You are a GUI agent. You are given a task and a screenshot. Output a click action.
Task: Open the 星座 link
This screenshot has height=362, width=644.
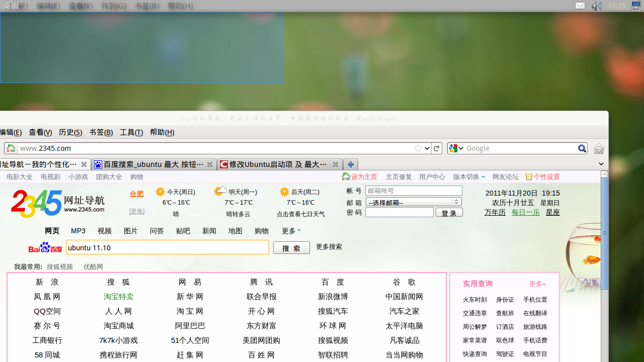pos(552,212)
